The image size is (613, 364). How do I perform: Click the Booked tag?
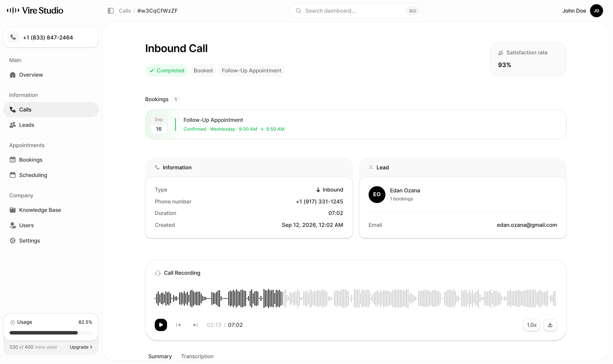point(203,71)
